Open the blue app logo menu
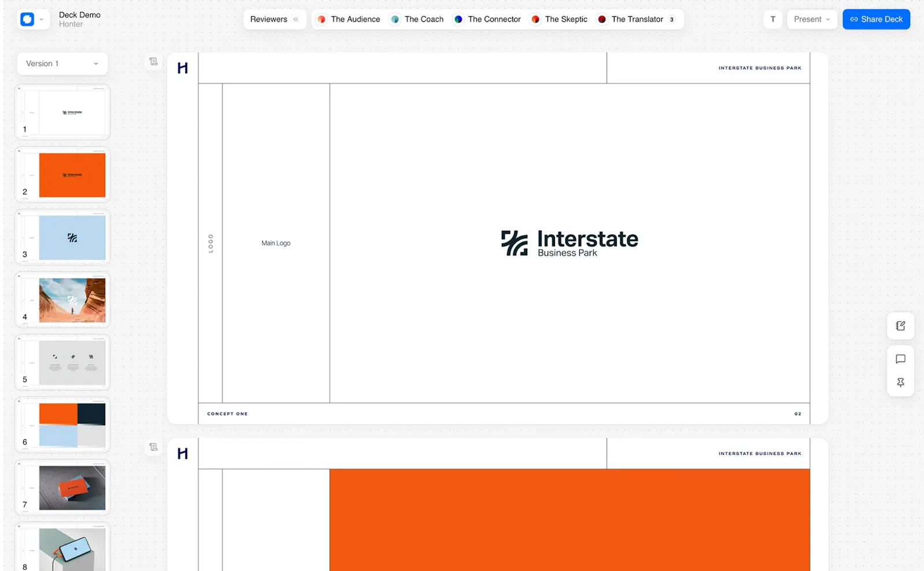This screenshot has height=571, width=924. [27, 19]
